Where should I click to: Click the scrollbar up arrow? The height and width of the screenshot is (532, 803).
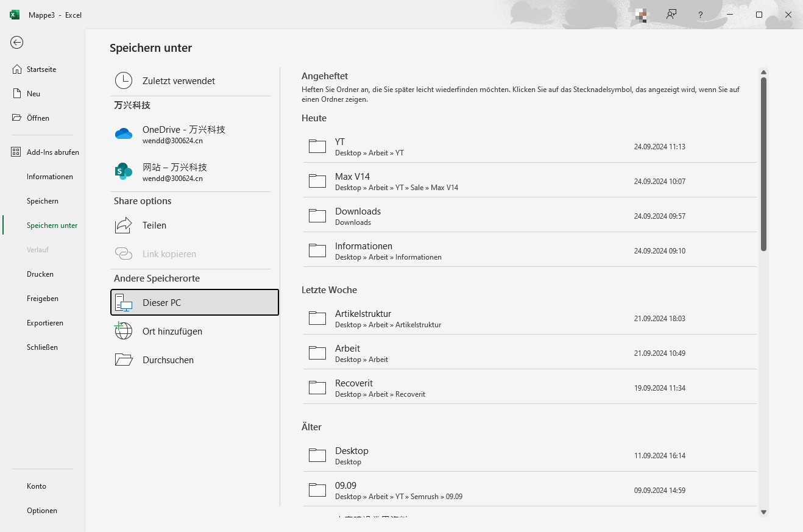(x=763, y=72)
